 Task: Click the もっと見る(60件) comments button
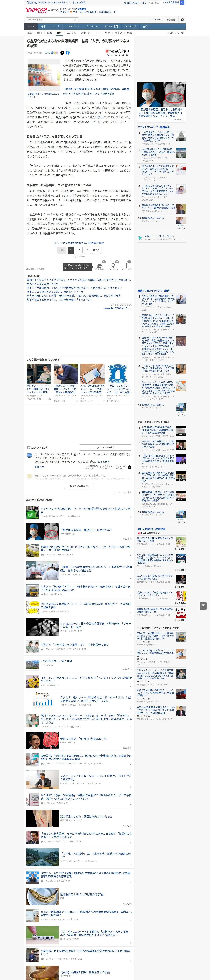79,486
